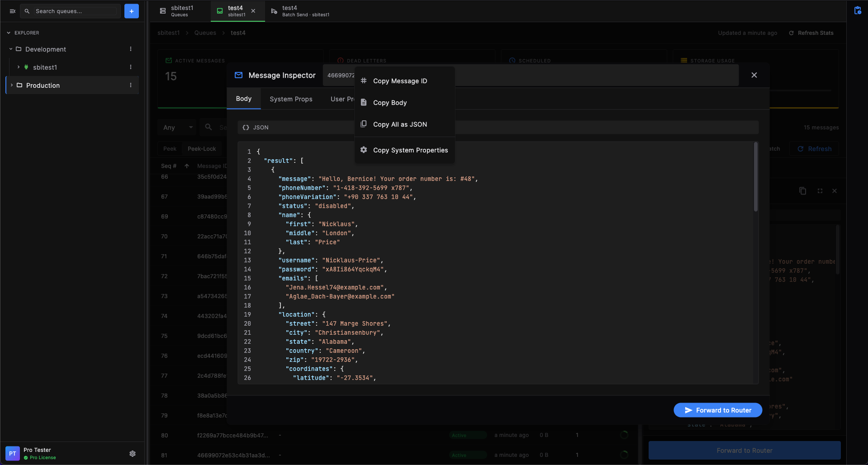Close the Message Inspector dialog
868x465 pixels.
(754, 75)
